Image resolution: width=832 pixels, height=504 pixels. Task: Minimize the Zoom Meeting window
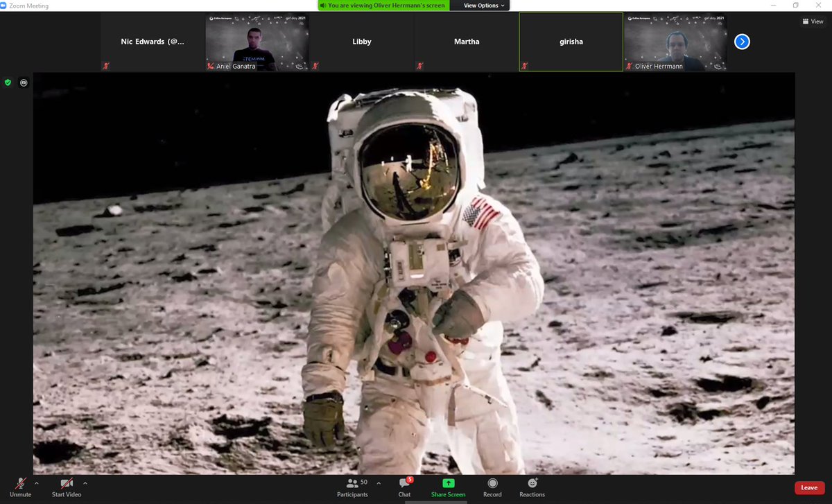pyautogui.click(x=774, y=5)
